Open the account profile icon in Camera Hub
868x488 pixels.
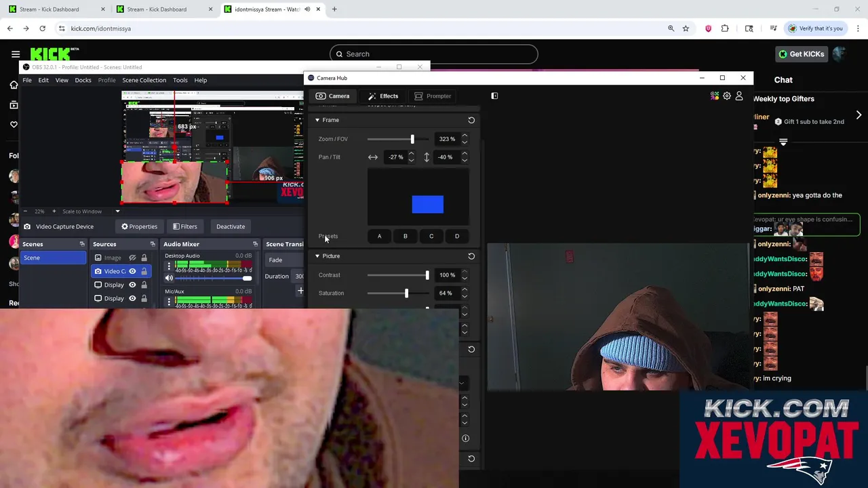(739, 96)
